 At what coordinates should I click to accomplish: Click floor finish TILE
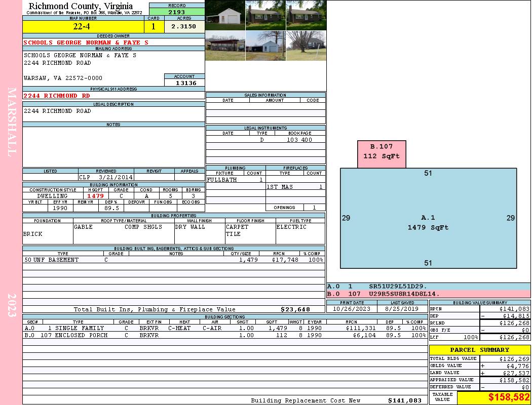[233, 234]
